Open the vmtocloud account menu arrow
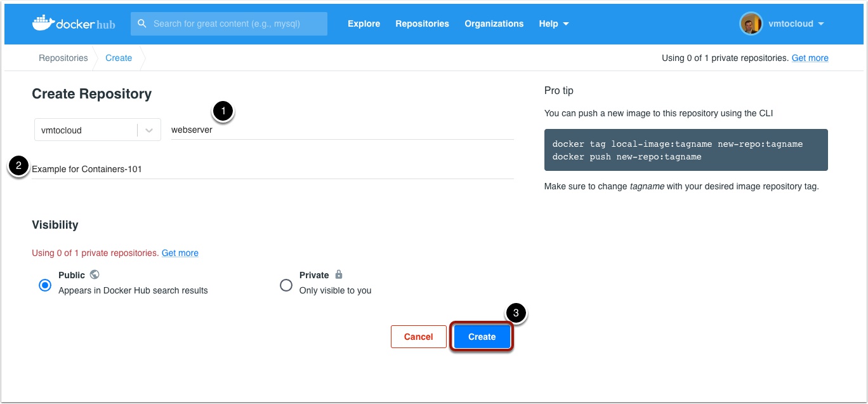This screenshot has width=868, height=404. click(821, 24)
